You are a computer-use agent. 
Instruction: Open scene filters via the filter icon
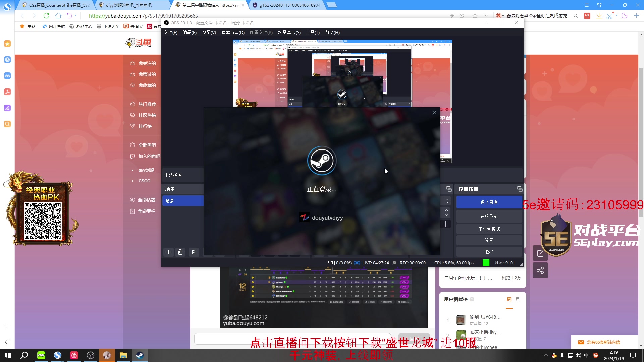coord(194,252)
